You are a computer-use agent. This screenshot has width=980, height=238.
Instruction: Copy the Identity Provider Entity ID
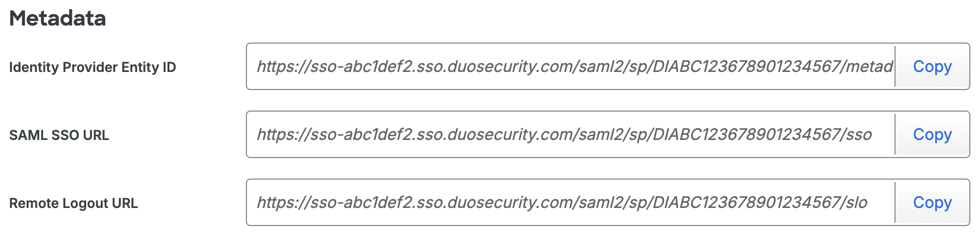tap(932, 67)
